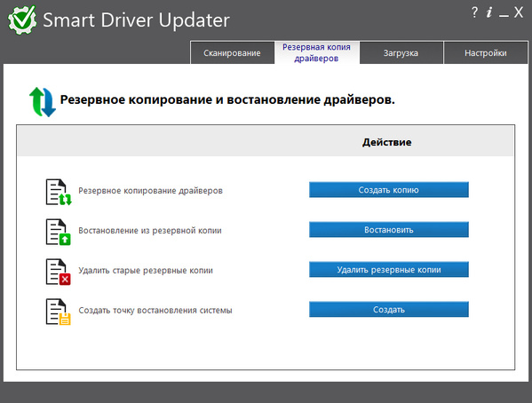Close the app with the X icon
The height and width of the screenshot is (403, 532).
(518, 12)
